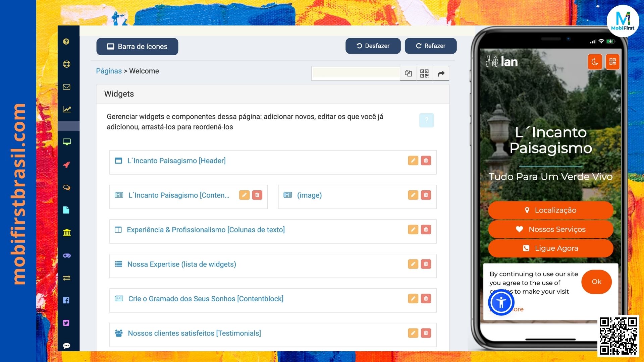
Task: Open the Facebook icon in sidebar
Action: pos(66,300)
